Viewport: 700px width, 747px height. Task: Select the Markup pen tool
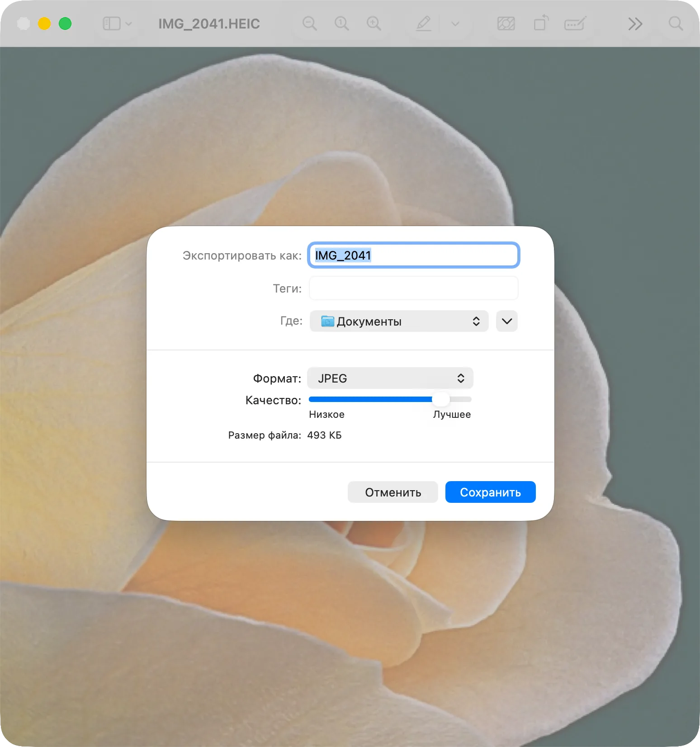coord(424,24)
